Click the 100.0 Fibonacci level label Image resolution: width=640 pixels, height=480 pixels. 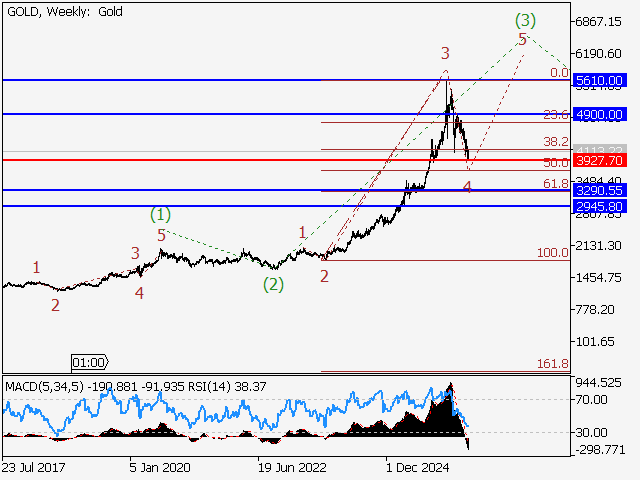(553, 253)
